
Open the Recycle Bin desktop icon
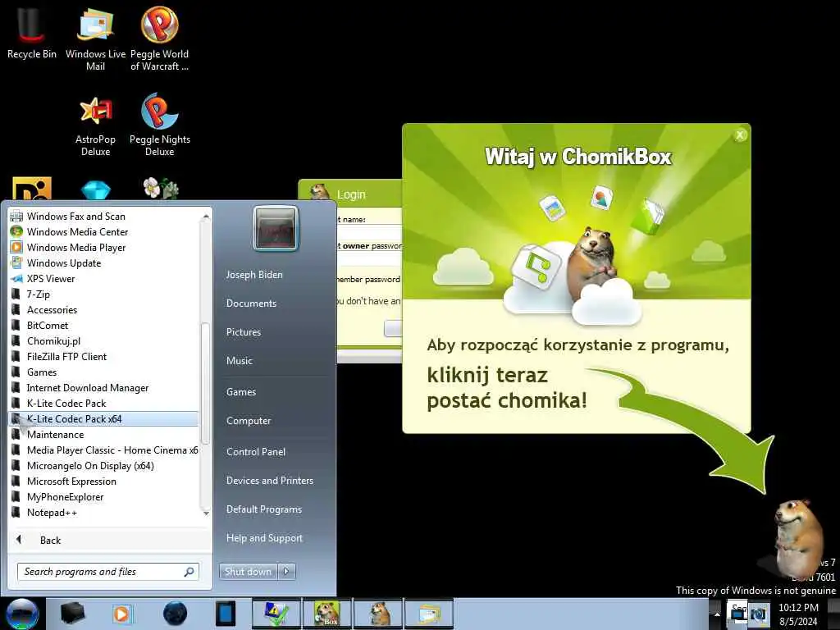(x=31, y=33)
